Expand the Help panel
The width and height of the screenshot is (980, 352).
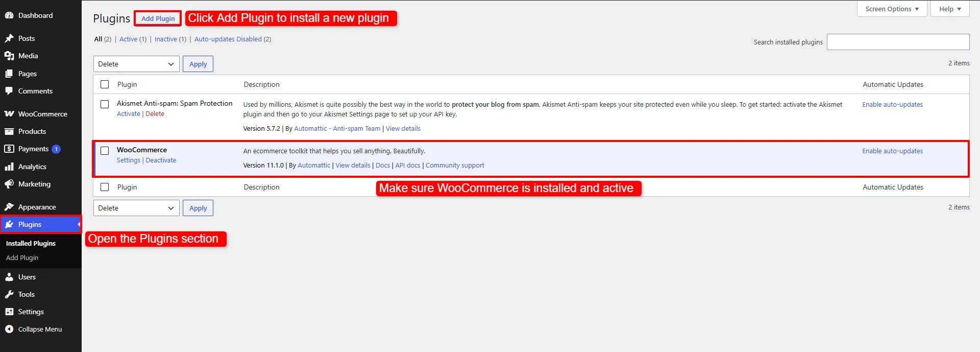coord(950,9)
